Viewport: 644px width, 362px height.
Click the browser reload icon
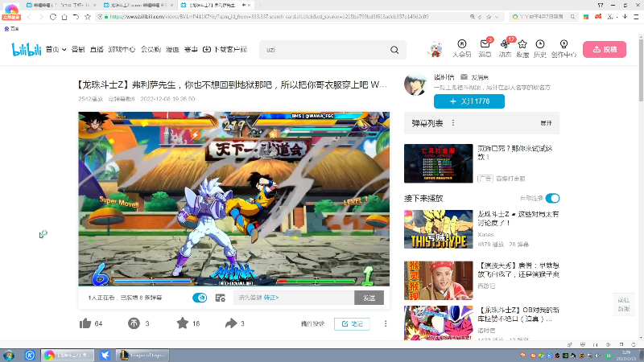tap(53, 17)
